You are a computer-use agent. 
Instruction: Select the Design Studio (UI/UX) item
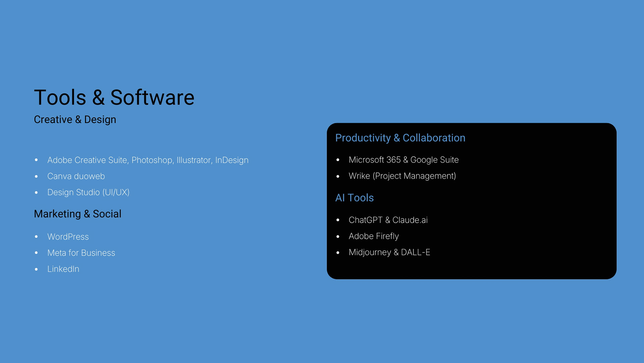point(88,192)
